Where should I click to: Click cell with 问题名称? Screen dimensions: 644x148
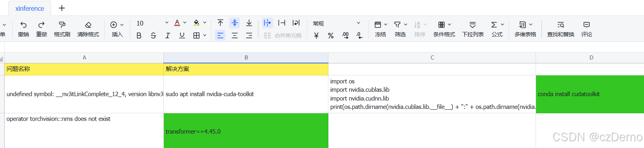click(84, 69)
